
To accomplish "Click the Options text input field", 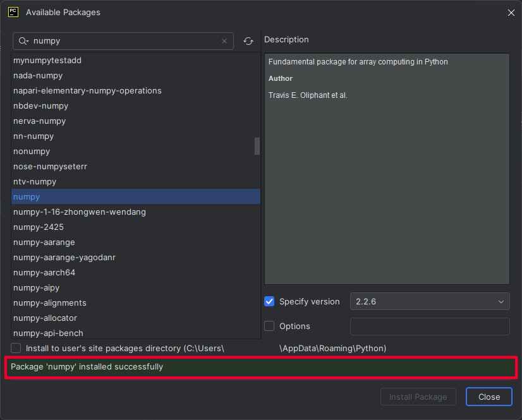I will [x=430, y=327].
